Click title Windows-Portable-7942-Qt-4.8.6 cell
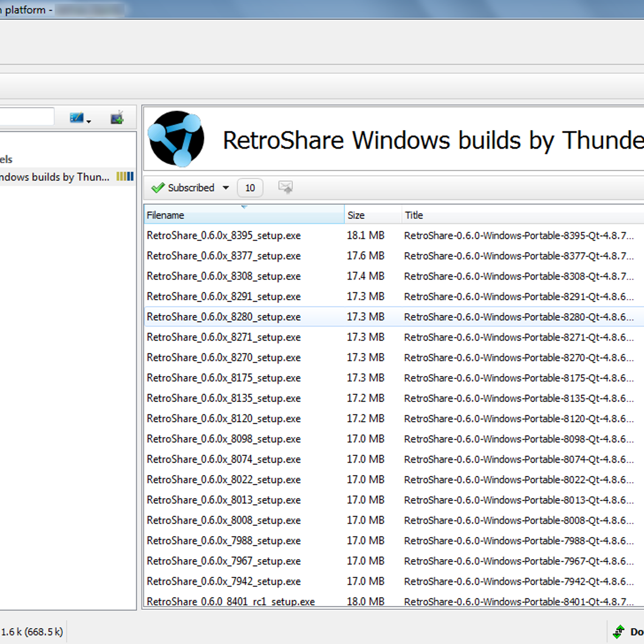644x644 pixels. 519,582
